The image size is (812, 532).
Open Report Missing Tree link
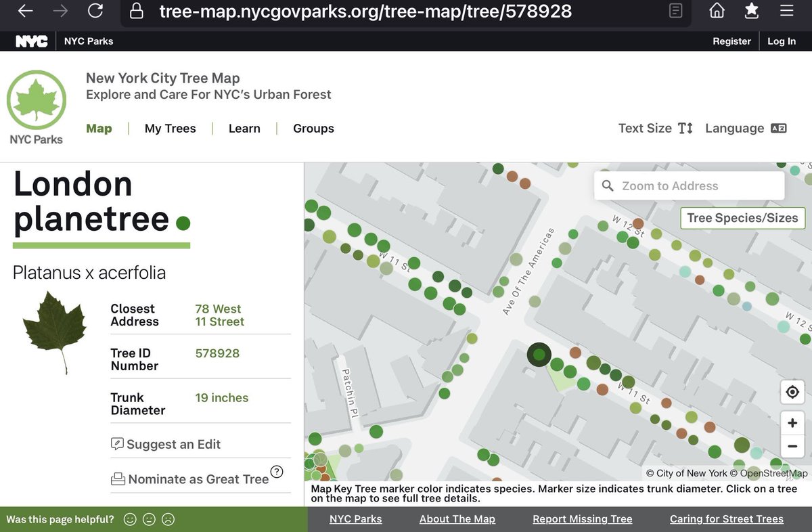coord(583,519)
